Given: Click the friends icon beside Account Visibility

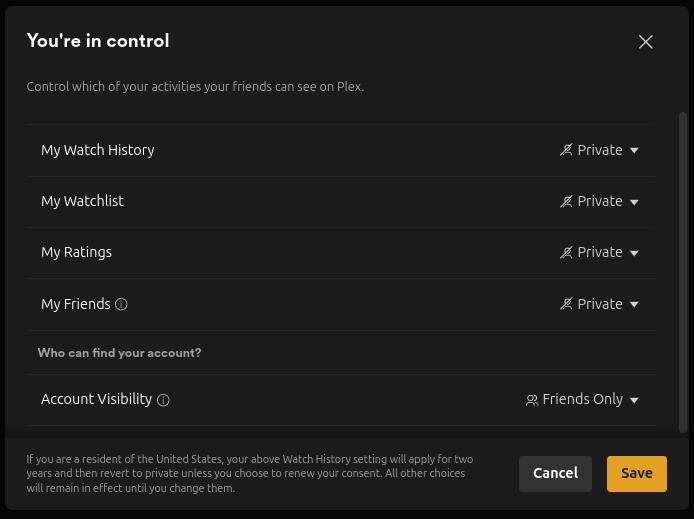Looking at the screenshot, I should click(x=532, y=400).
